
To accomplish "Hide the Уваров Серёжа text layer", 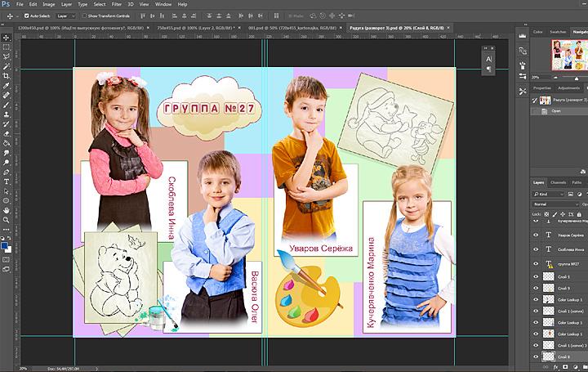I will click(x=536, y=235).
